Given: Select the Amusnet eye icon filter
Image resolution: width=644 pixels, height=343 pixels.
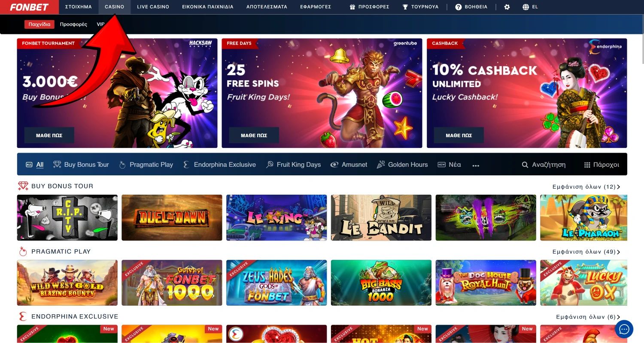Looking at the screenshot, I should tap(334, 165).
